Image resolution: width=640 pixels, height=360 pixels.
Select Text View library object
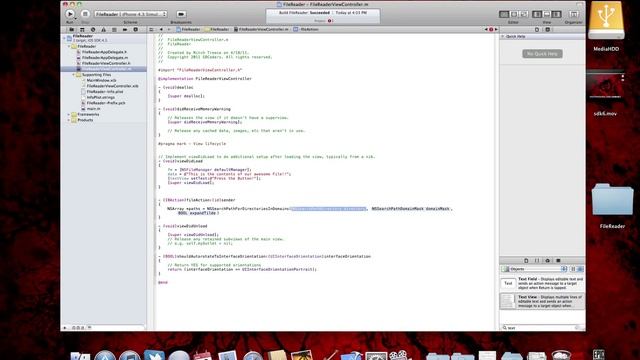point(542,301)
